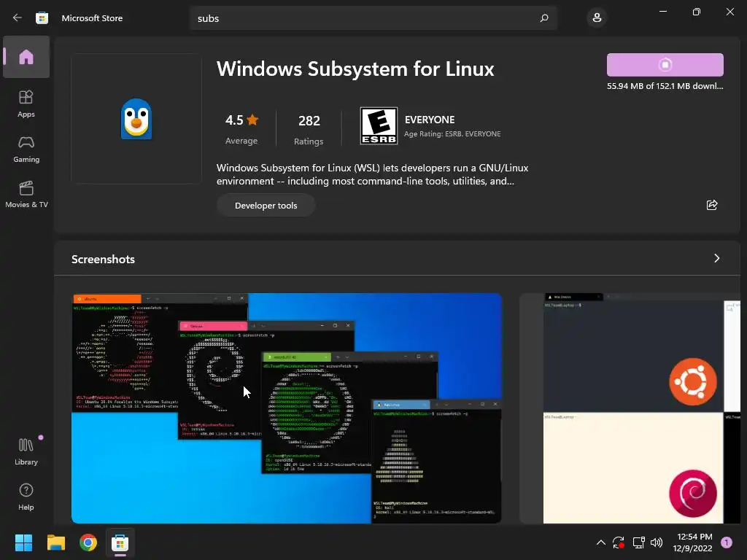
Task: Open the Help section
Action: (26, 497)
